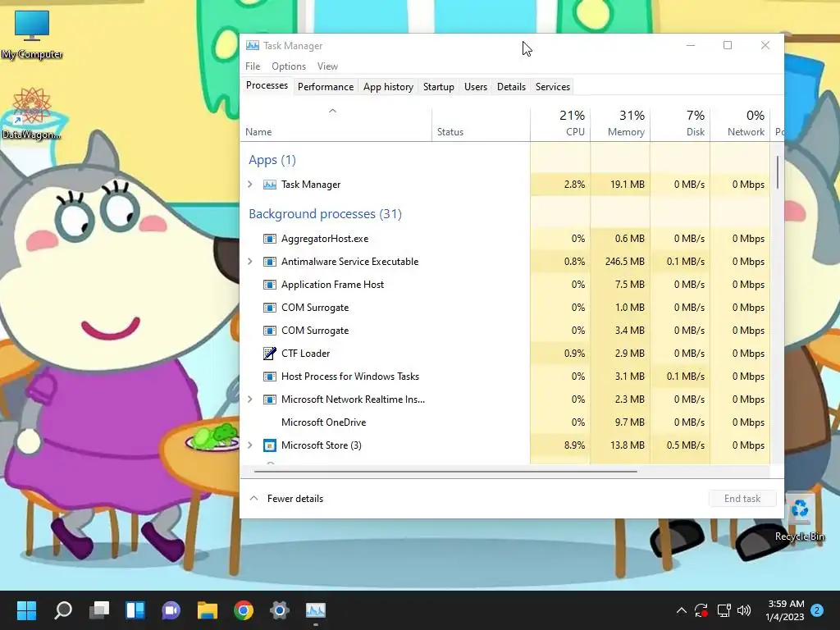The height and width of the screenshot is (630, 840).
Task: Open Task View from the taskbar
Action: point(99,610)
